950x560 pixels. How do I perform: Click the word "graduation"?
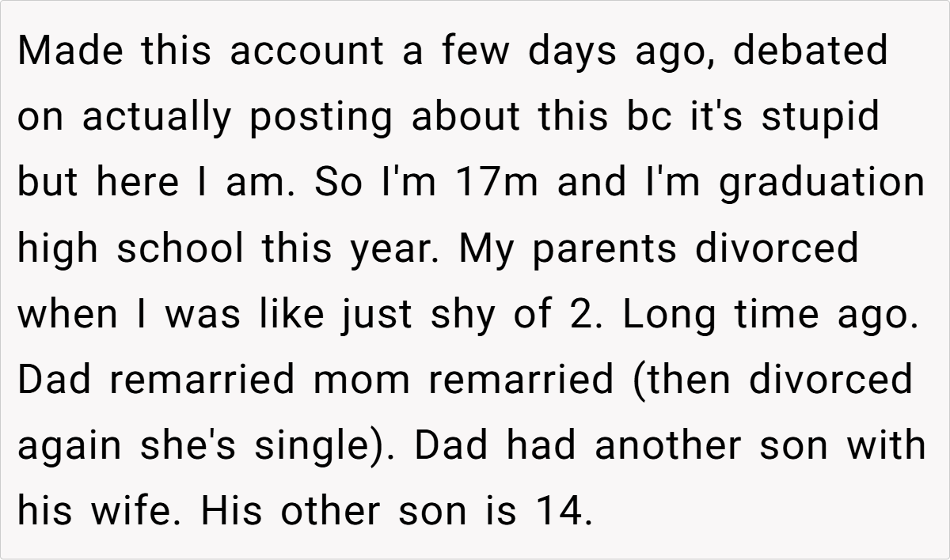pos(823,184)
